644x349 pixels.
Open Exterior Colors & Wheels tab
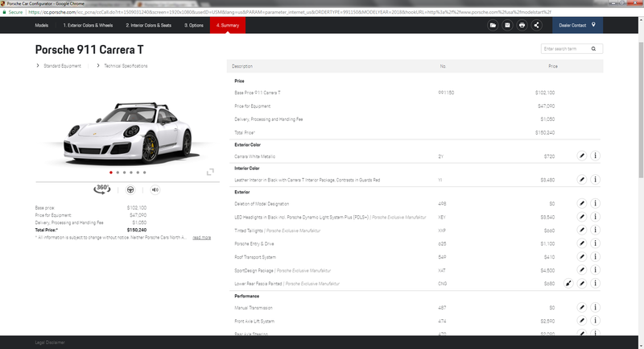click(88, 25)
